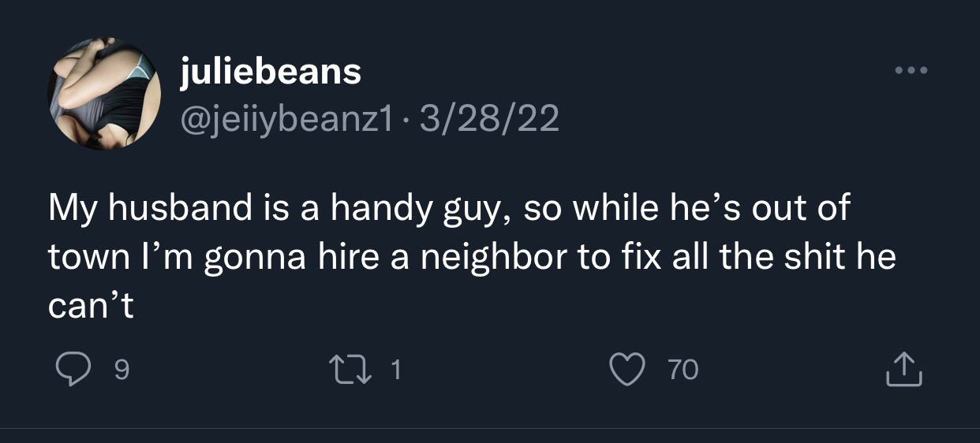Click the retweet count showing 1
The height and width of the screenshot is (443, 980).
click(x=397, y=370)
